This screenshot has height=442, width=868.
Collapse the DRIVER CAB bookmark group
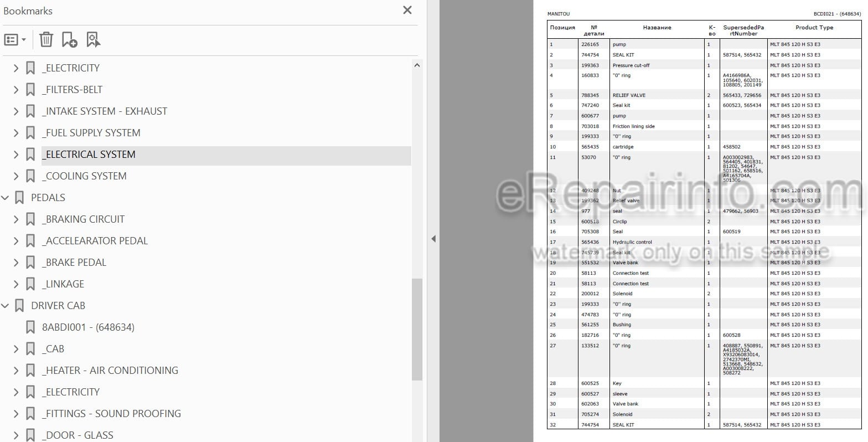[6, 306]
